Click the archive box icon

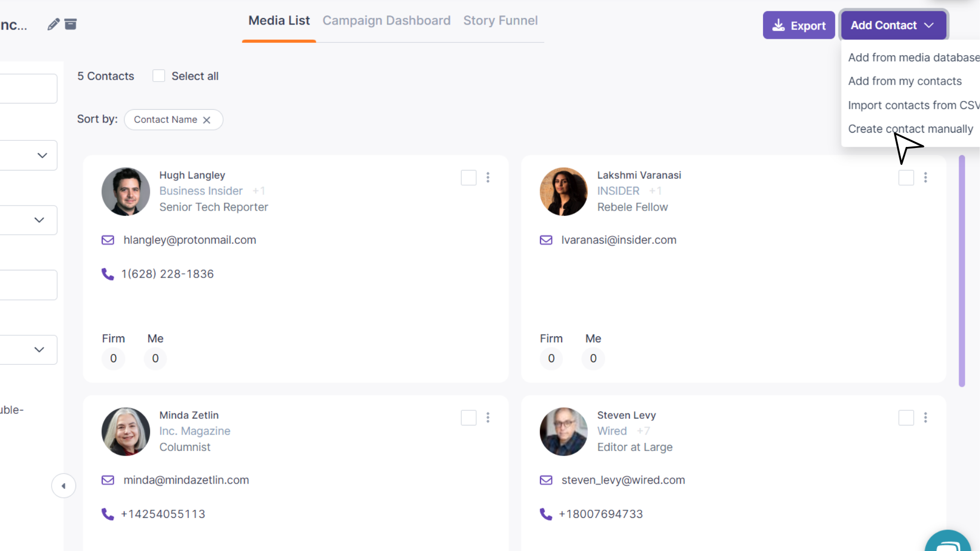point(70,24)
